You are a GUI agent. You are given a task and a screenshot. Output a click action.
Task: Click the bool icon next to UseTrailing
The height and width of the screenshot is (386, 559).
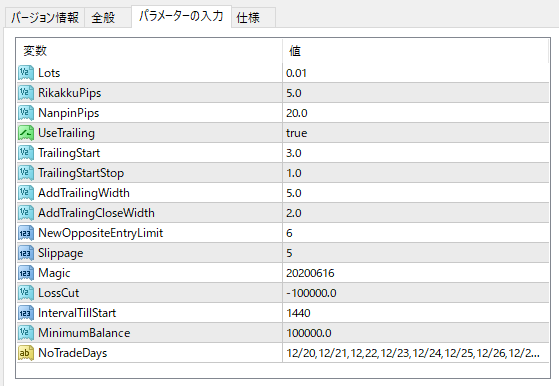[26, 133]
